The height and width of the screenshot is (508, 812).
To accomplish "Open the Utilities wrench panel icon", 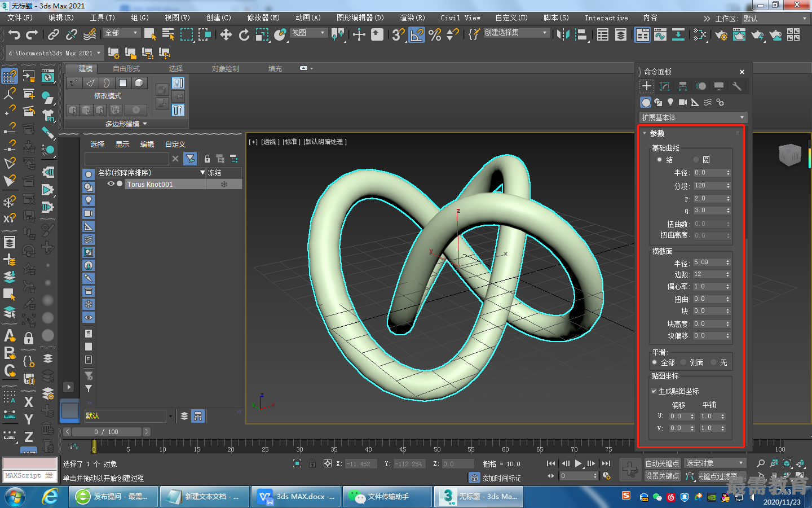I will point(736,86).
